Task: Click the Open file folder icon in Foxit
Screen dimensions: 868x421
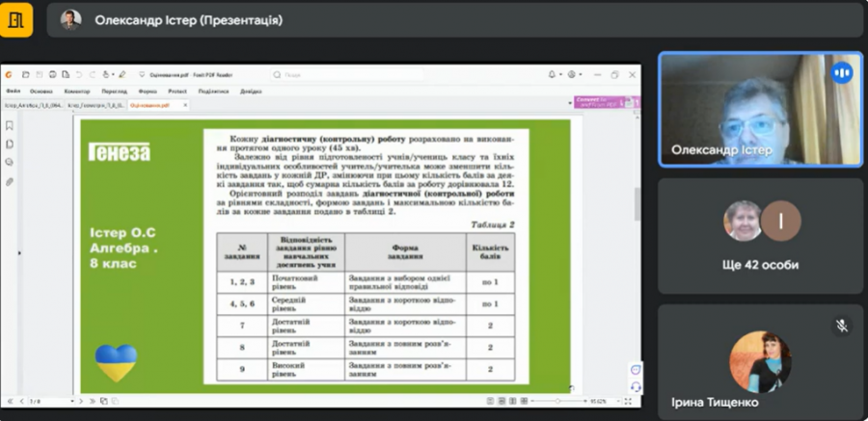Action: (25, 75)
